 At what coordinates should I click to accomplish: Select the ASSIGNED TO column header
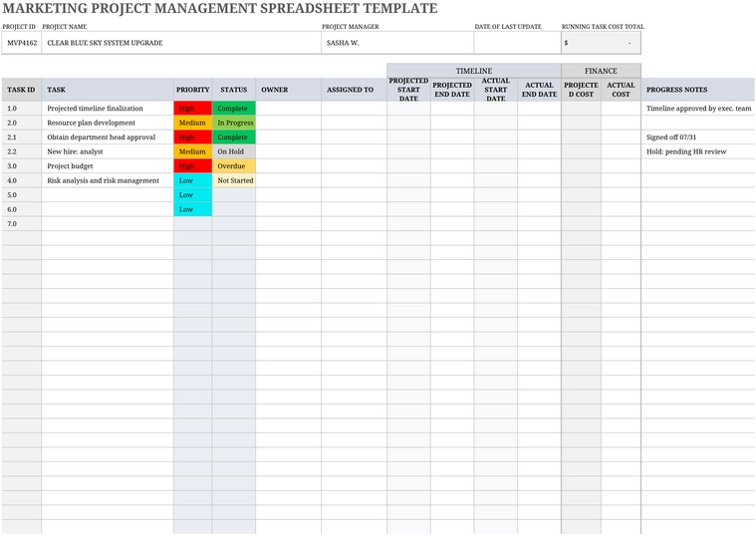point(354,90)
